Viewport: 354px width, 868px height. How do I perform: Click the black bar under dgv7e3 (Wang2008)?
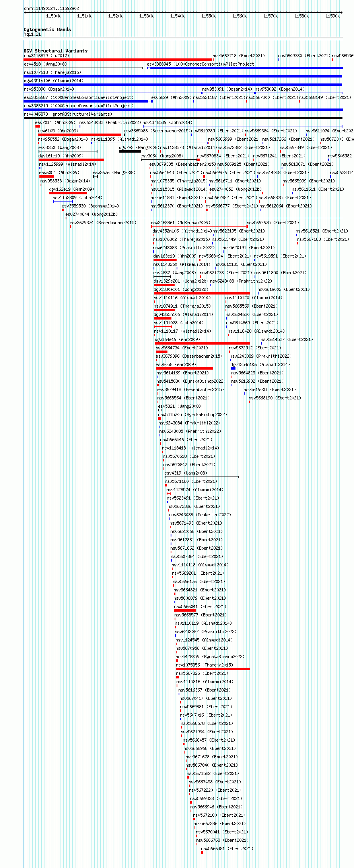pyautogui.click(x=130, y=151)
